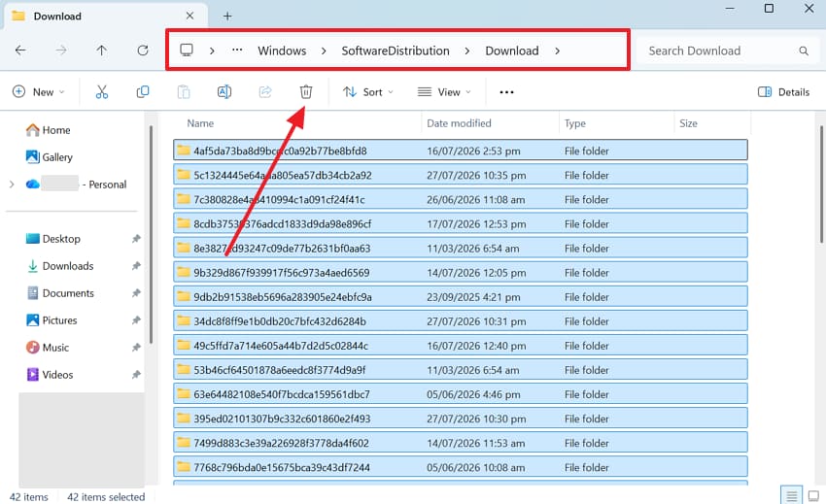826x504 pixels.
Task: Open Gallery in the navigation pane
Action: [x=49, y=157]
